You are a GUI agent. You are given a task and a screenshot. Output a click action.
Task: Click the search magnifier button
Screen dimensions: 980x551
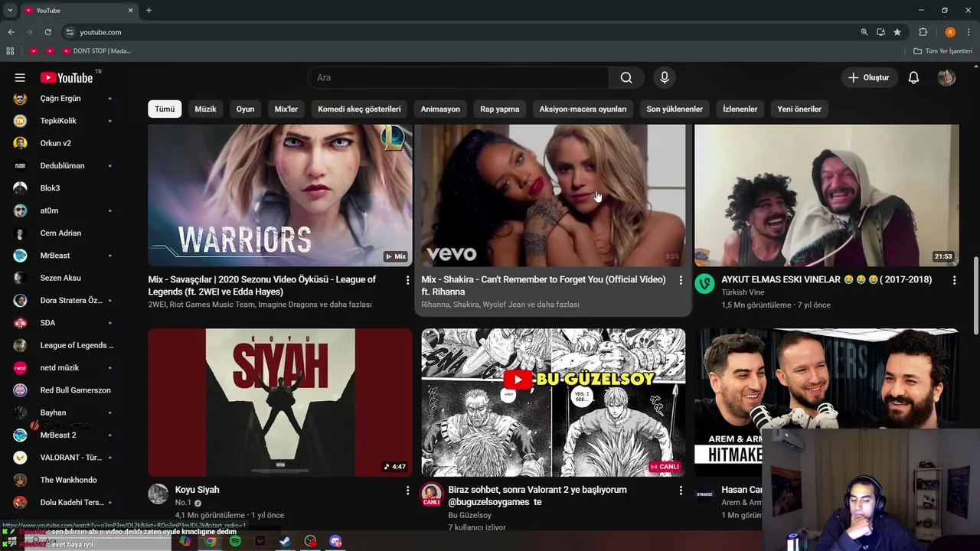click(626, 77)
